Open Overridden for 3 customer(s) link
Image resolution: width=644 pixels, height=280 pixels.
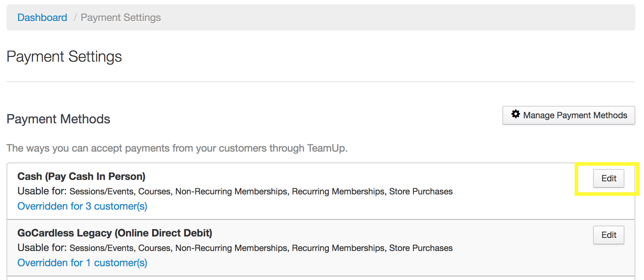click(82, 206)
